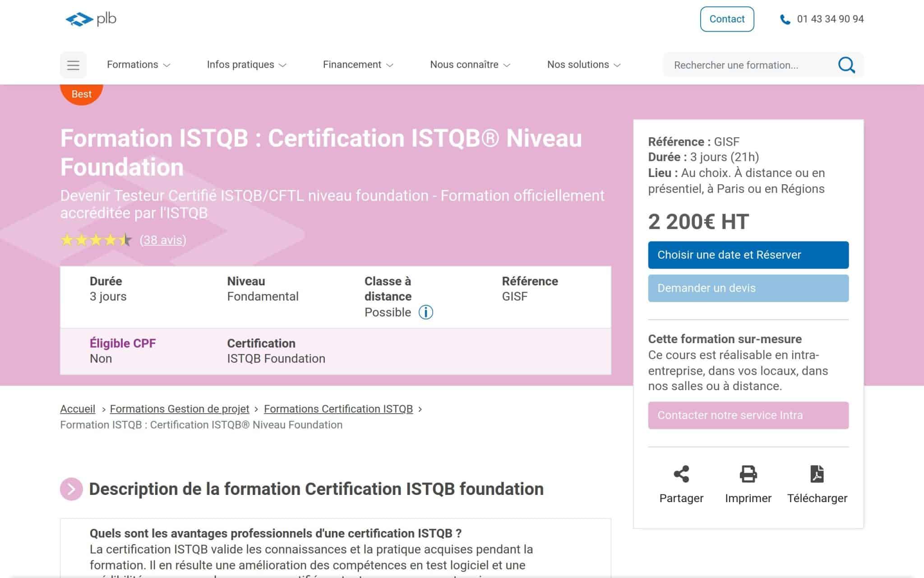Click the 2 200€ HT price
The height and width of the screenshot is (578, 924).
[x=698, y=222]
